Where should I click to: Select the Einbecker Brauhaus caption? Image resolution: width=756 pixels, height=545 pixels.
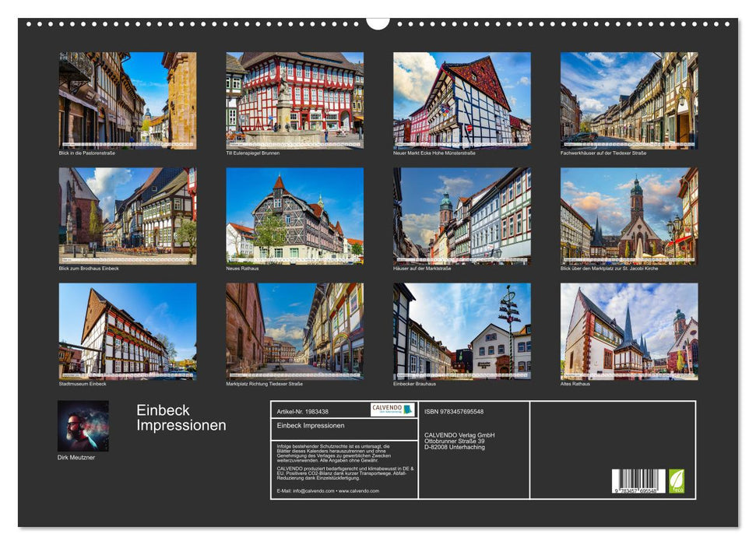413,384
